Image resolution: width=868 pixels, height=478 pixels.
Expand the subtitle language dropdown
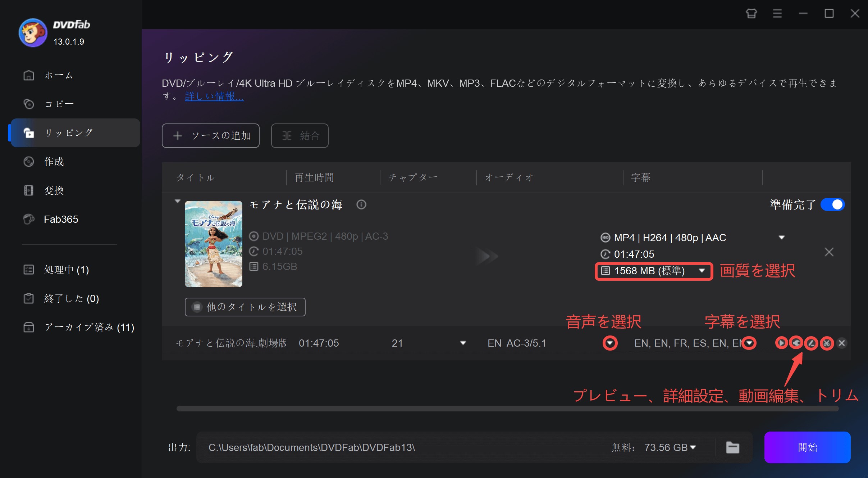point(749,343)
